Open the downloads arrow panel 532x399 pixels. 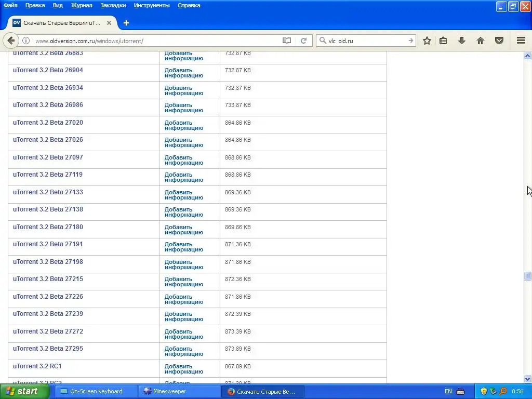[462, 41]
